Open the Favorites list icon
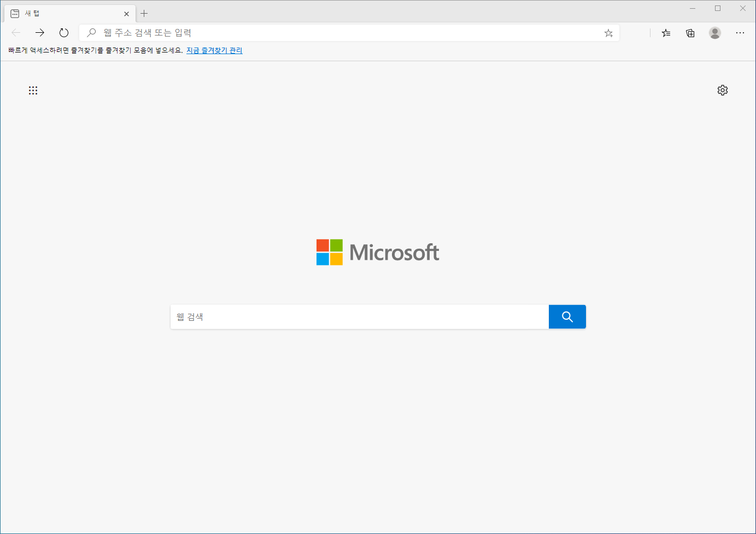This screenshot has height=534, width=756. pos(666,33)
